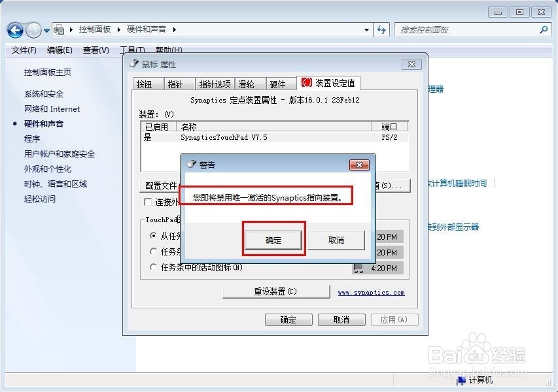Open 轻松访问 category
Screen dimensions: 558x392
tap(40, 199)
